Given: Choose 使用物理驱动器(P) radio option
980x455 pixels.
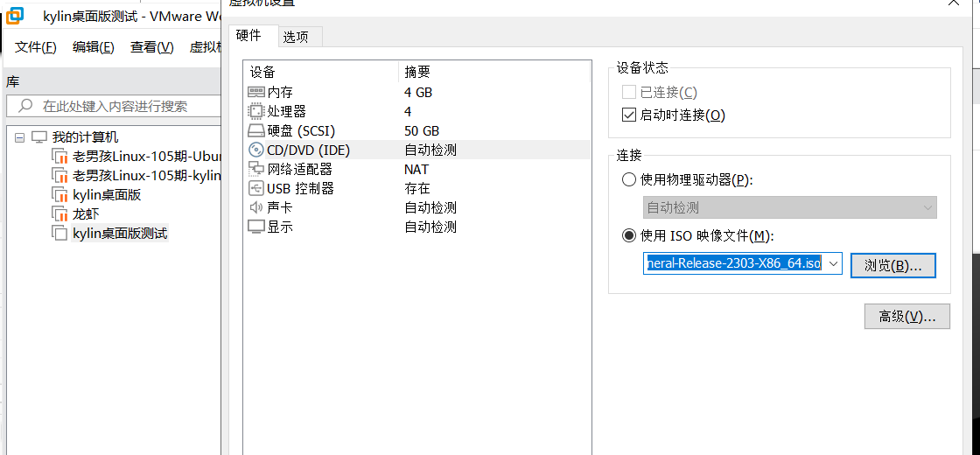Looking at the screenshot, I should pos(629,180).
